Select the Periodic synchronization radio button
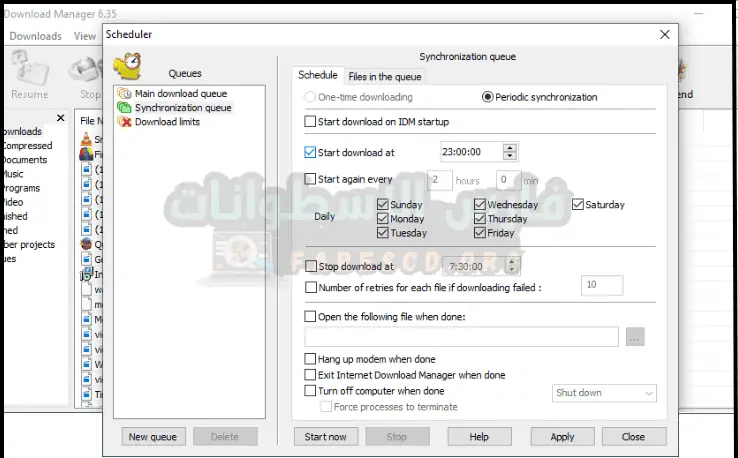Viewport: 738px width, 458px height. [487, 97]
